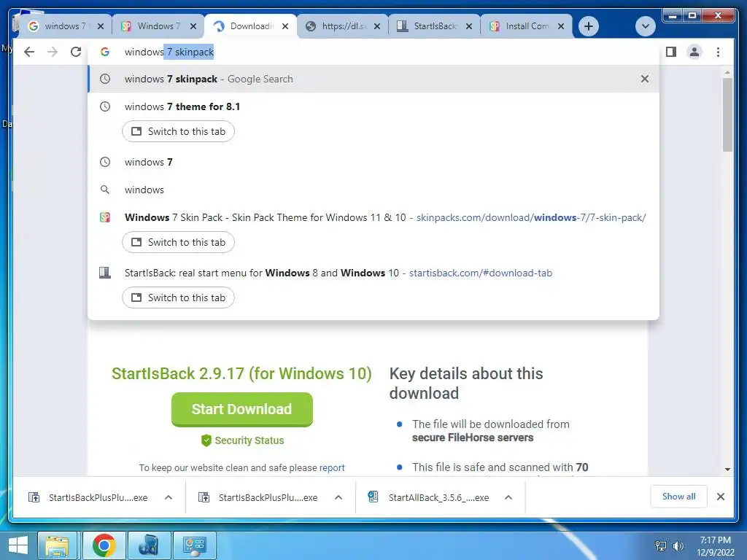Open the Windows Start button
The width and height of the screenshot is (747, 560).
tap(18, 545)
